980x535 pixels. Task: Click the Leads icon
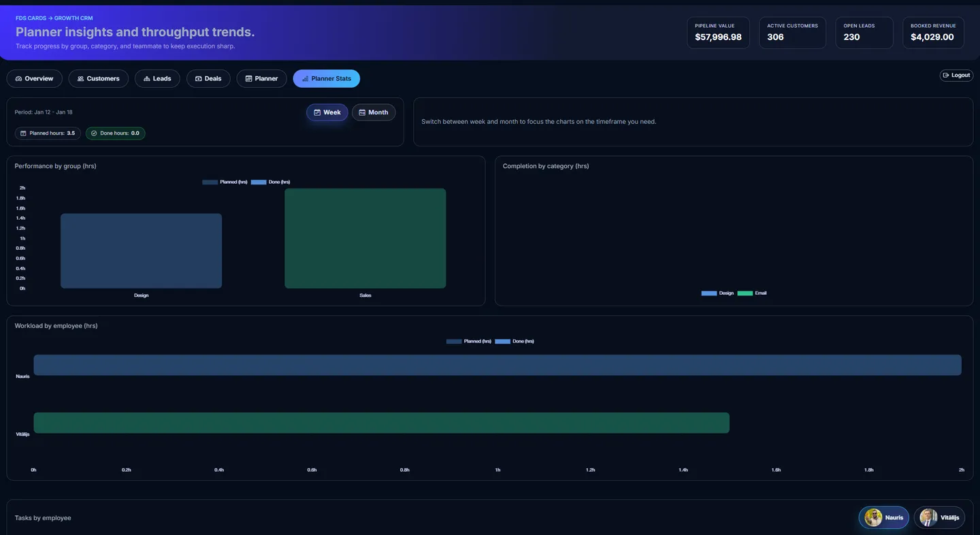(x=146, y=79)
